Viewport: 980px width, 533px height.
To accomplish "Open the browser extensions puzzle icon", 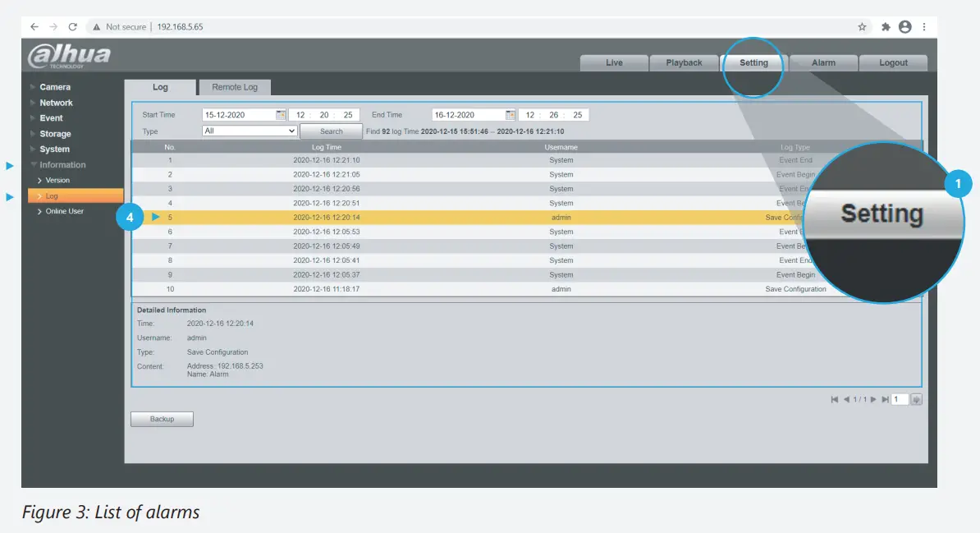I will 886,27.
